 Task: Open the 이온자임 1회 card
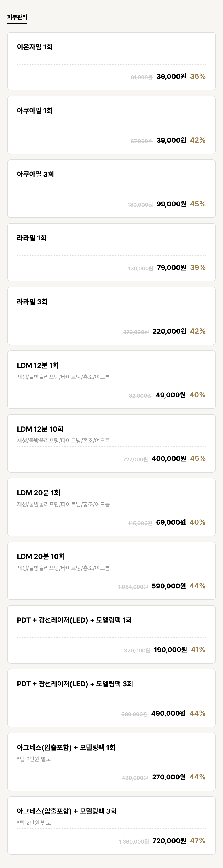(x=111, y=61)
